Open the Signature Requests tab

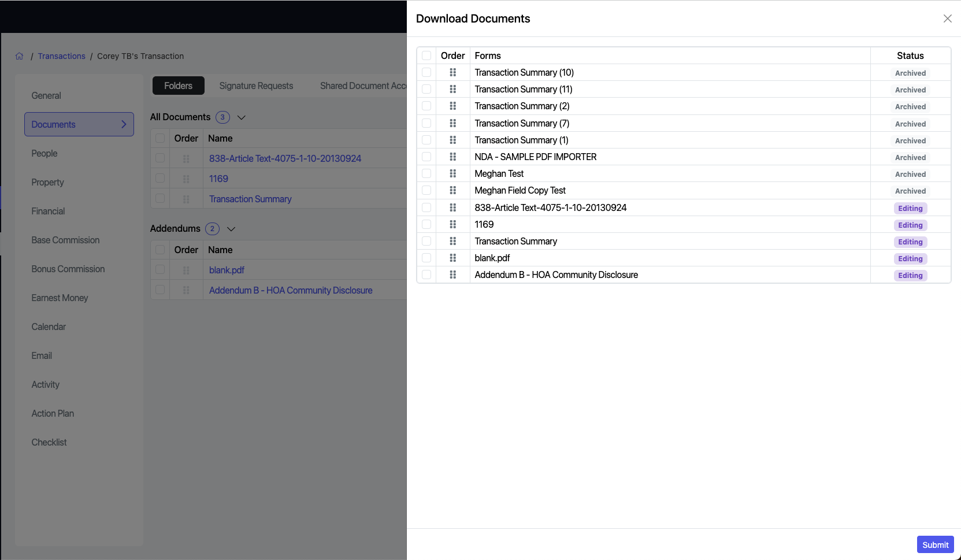256,86
